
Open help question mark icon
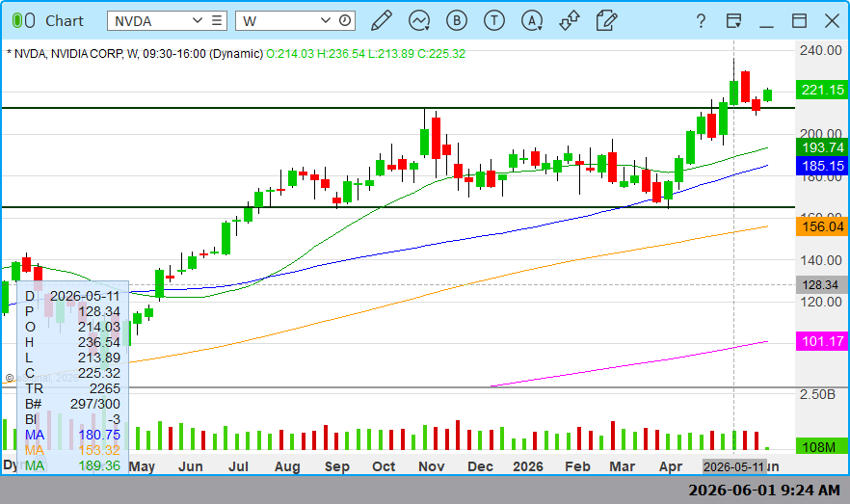click(701, 21)
